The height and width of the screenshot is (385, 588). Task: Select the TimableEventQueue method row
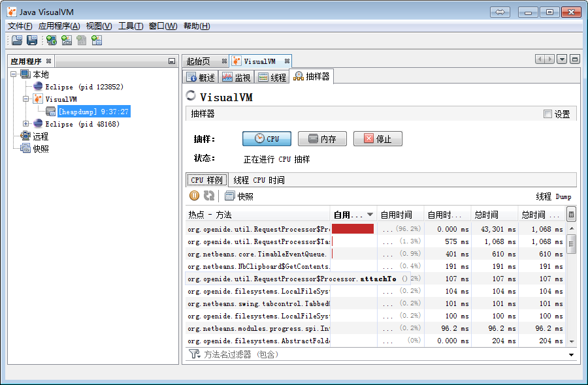375,254
